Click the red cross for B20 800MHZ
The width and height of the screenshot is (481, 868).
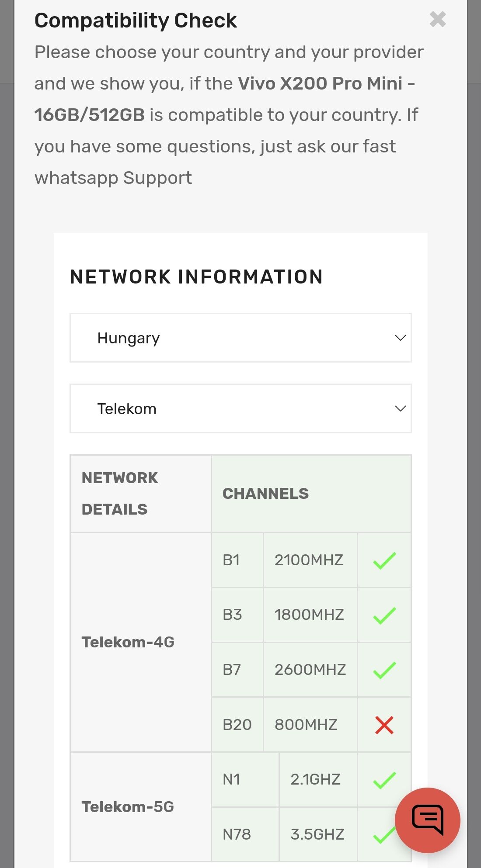[x=384, y=725]
